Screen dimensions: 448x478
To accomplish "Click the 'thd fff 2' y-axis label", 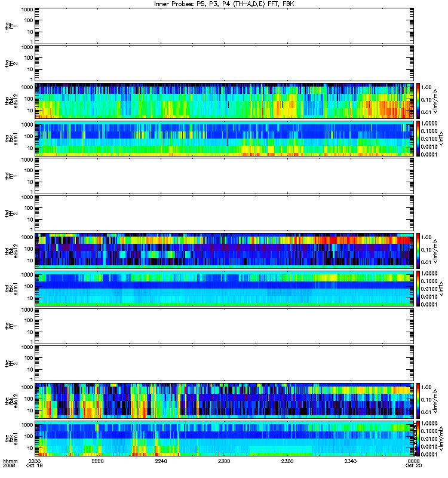I will point(11,213).
